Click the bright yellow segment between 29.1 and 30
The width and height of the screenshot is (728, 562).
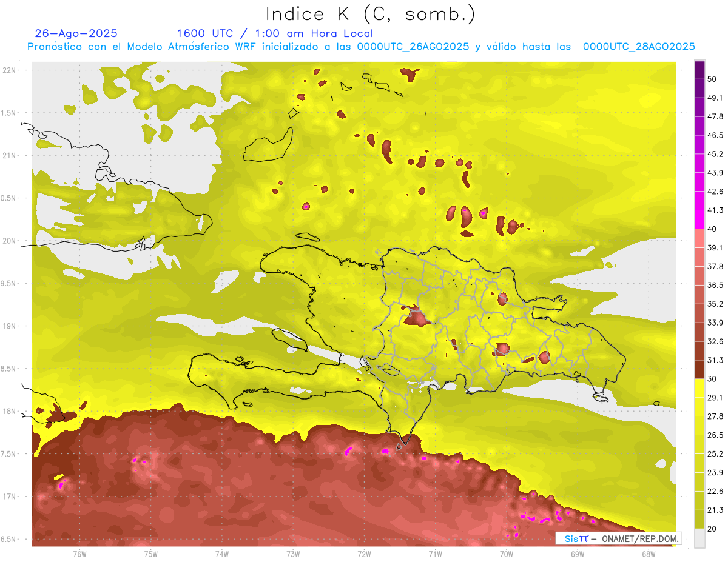coord(699,388)
